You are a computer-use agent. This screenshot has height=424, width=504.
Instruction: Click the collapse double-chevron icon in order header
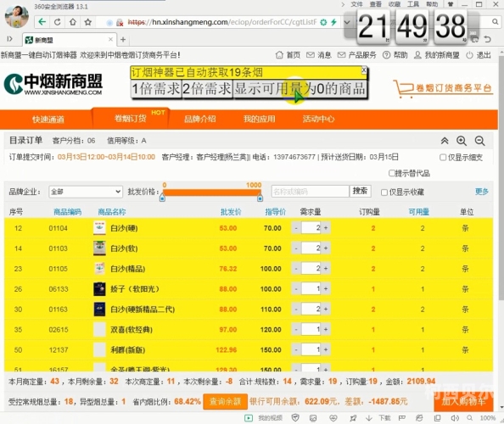445,141
